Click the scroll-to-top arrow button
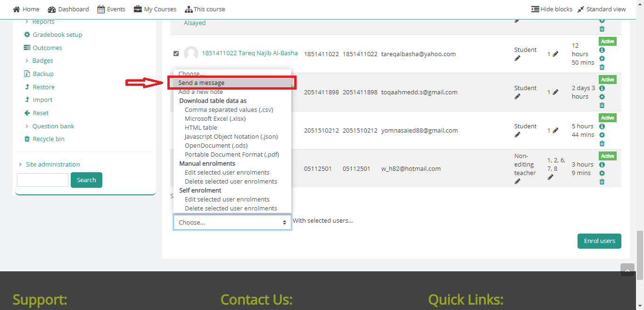Viewport: 644px width, 310px height. pos(627,270)
